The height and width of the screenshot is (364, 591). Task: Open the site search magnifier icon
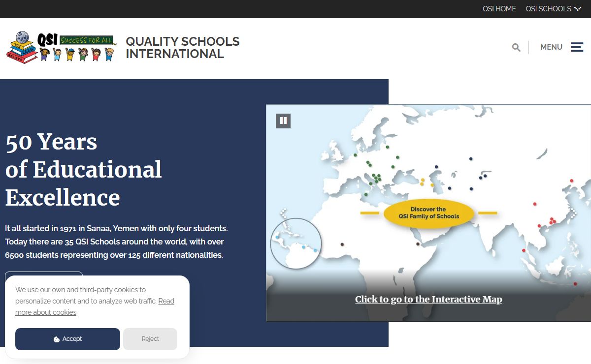(516, 47)
